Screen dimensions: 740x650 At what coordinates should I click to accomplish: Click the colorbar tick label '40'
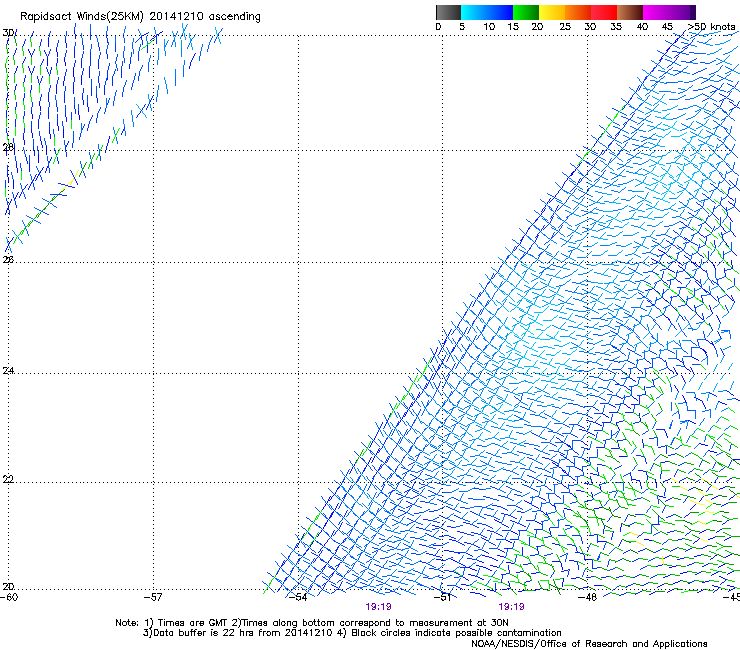(642, 27)
